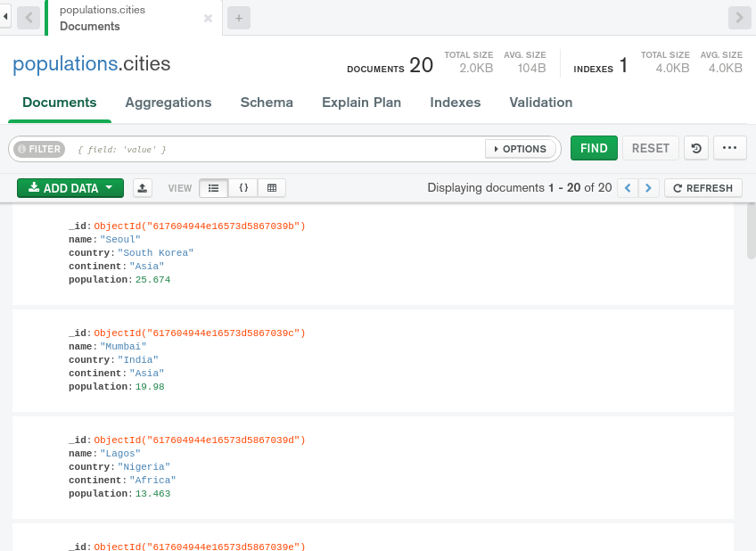This screenshot has height=551, width=756.
Task: Open the ADD DATA dropdown
Action: click(x=70, y=187)
